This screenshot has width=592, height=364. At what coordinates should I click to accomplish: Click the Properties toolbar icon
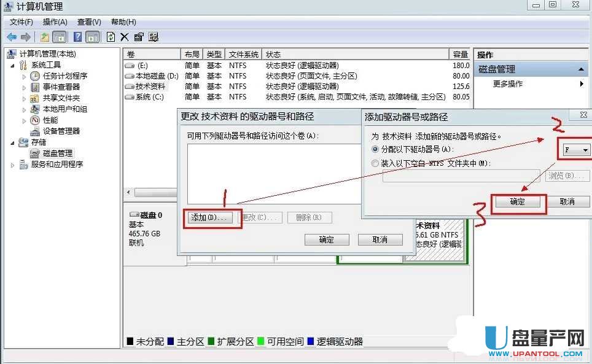[139, 37]
